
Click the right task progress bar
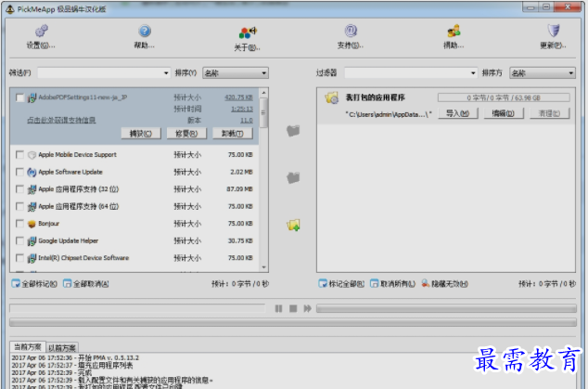coord(446,308)
